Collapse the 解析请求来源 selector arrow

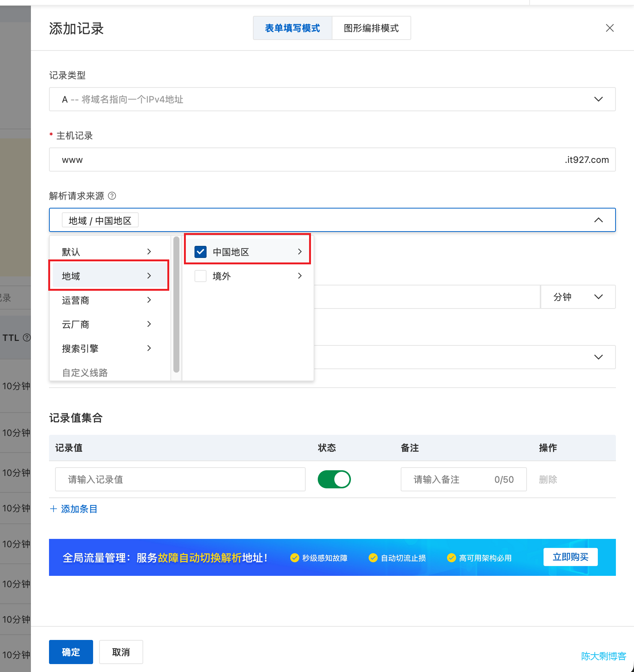[598, 220]
